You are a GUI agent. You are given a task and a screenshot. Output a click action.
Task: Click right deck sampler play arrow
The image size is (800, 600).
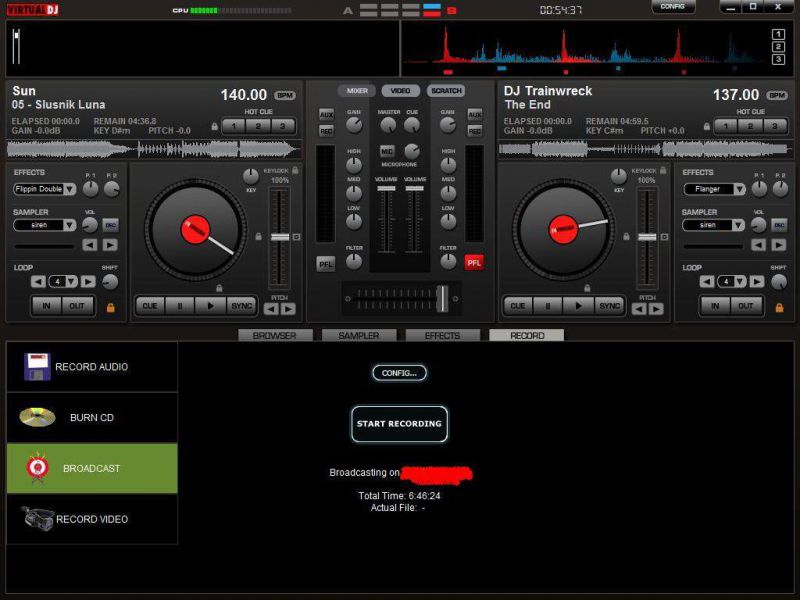coord(779,245)
